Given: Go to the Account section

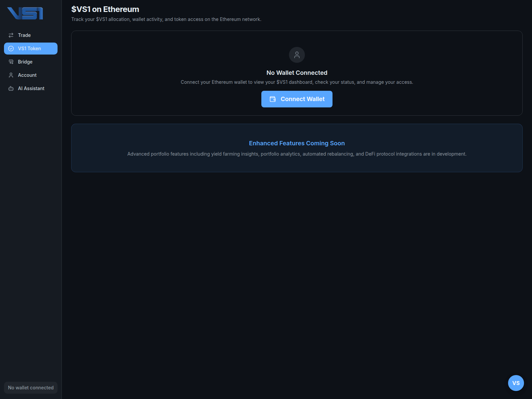Looking at the screenshot, I should [27, 75].
